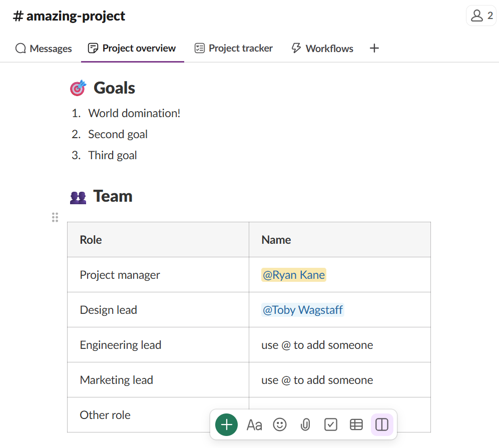Insert a table using toolbar icon
This screenshot has height=448, width=499.
tap(356, 425)
